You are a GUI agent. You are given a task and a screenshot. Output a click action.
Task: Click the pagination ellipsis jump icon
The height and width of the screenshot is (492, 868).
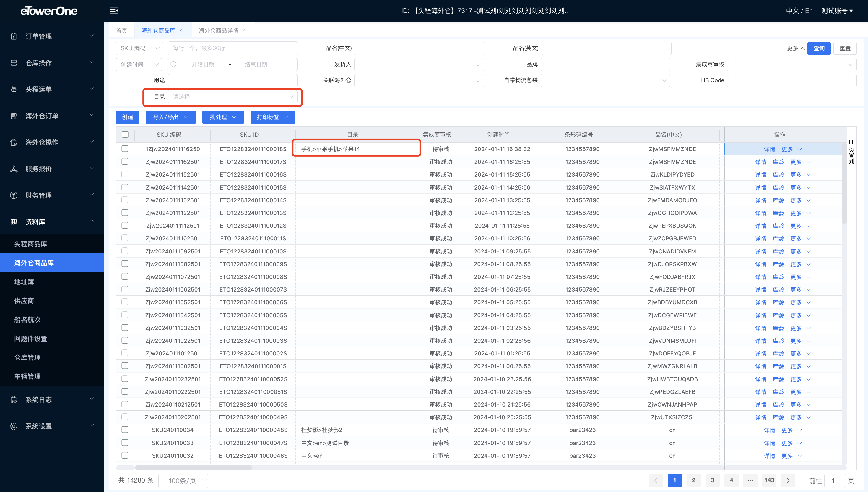(750, 480)
